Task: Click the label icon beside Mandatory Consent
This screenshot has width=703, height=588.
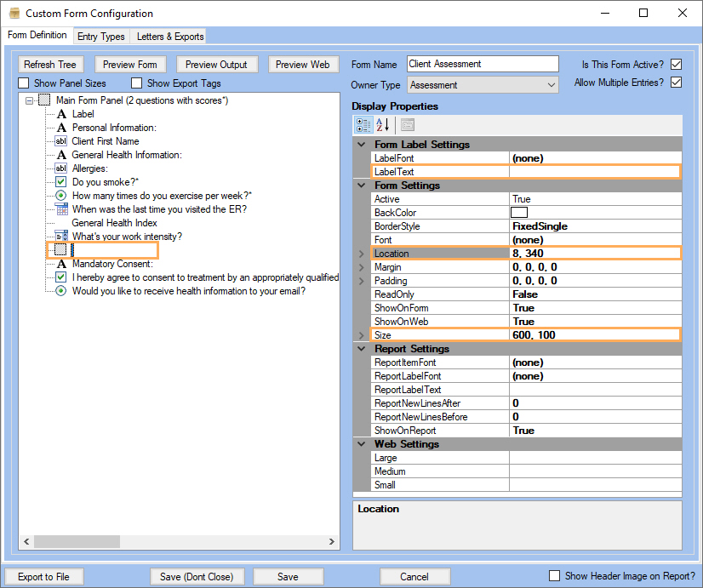Action: point(62,264)
